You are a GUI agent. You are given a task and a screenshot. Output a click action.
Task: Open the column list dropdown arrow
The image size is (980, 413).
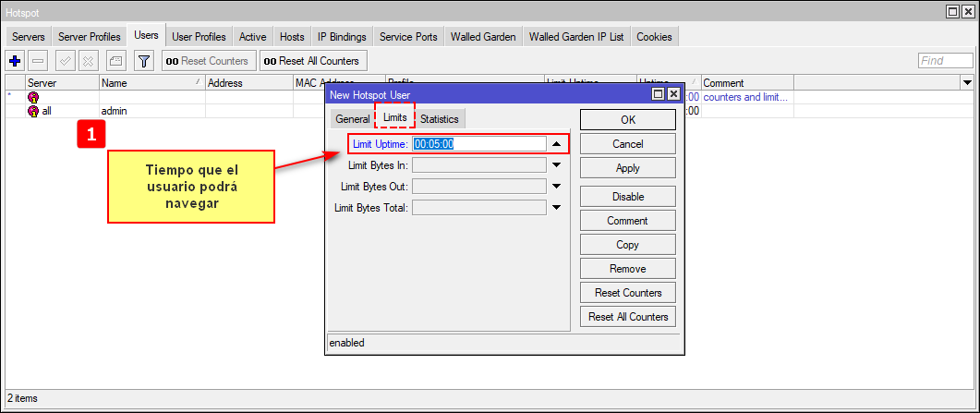click(x=967, y=83)
